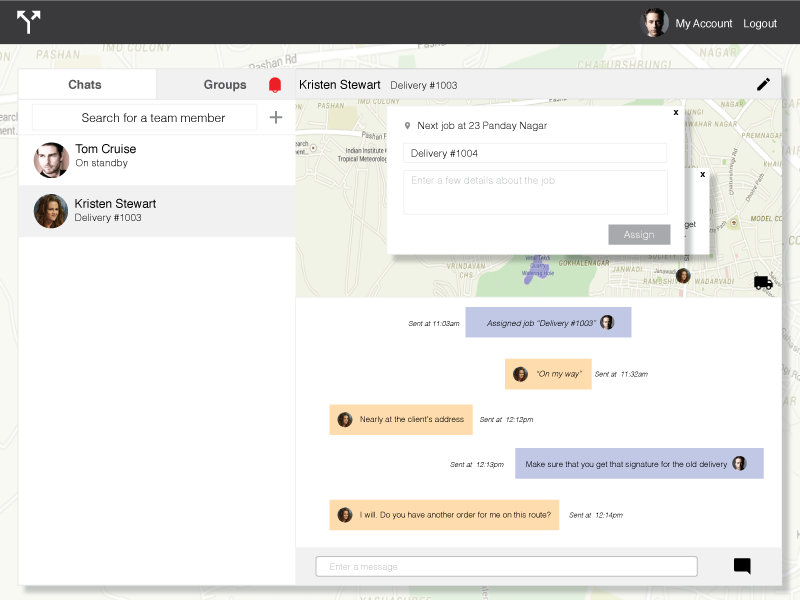Click the send message chat icon
The width and height of the screenshot is (800, 600).
click(x=742, y=566)
